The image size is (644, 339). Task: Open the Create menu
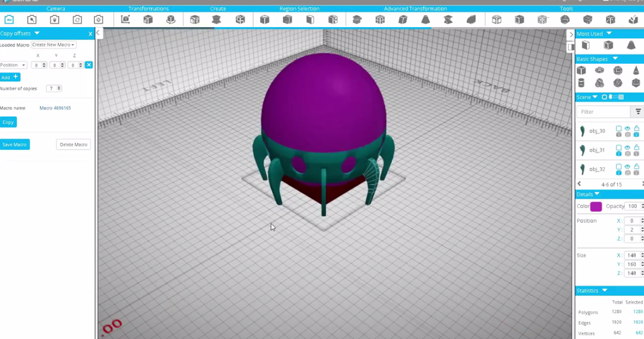[x=218, y=9]
